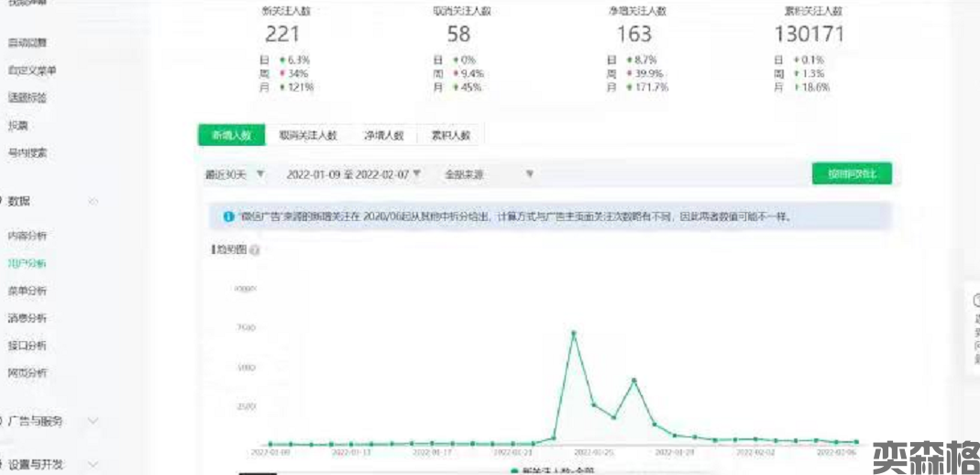980x475 pixels.
Task: Toggle the 新关注人数 legend marker below the chart
Action: (512, 469)
